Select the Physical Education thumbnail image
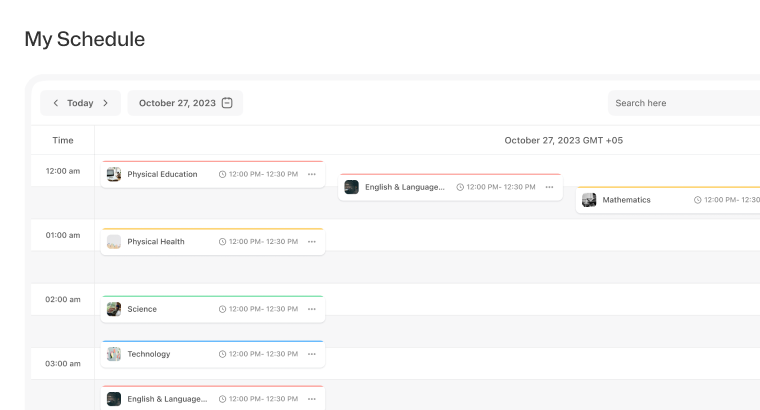 [114, 174]
